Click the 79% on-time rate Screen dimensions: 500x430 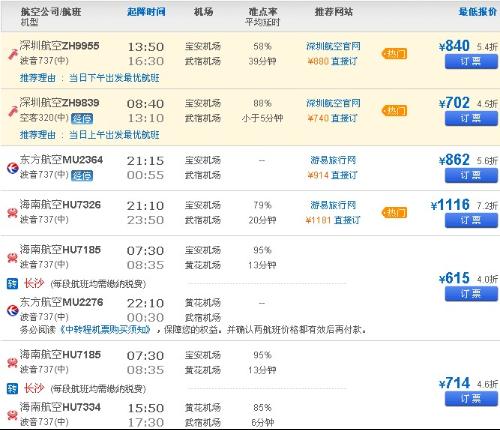(x=262, y=205)
